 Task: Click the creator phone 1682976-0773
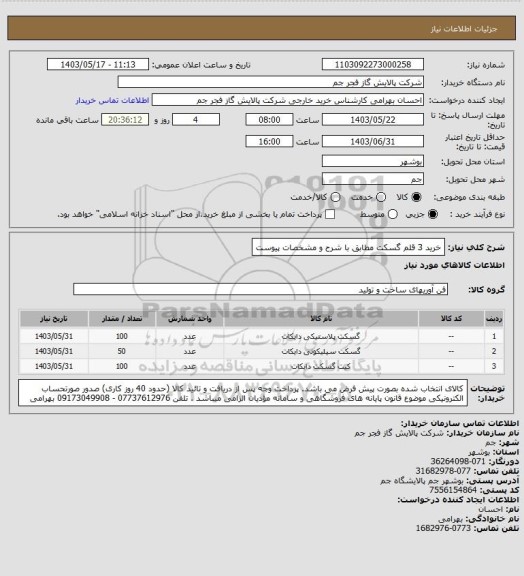443,528
